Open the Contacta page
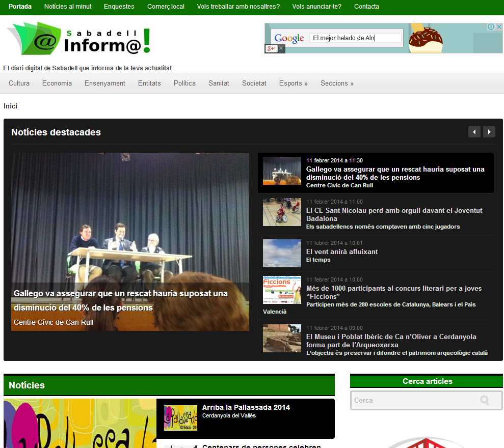The width and height of the screenshot is (504, 448). point(366,7)
